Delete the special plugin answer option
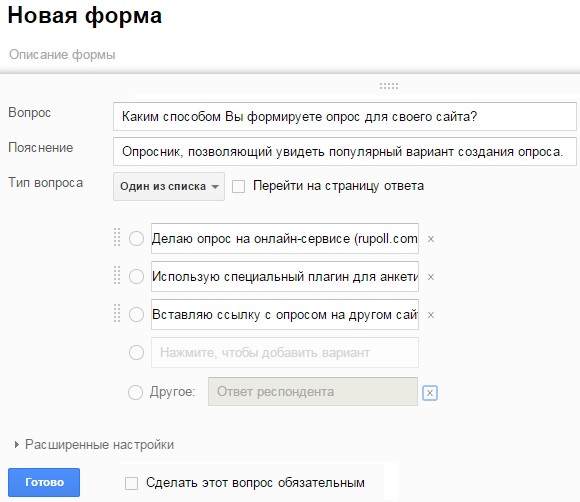Image resolution: width=580 pixels, height=502 pixels. pos(431,277)
